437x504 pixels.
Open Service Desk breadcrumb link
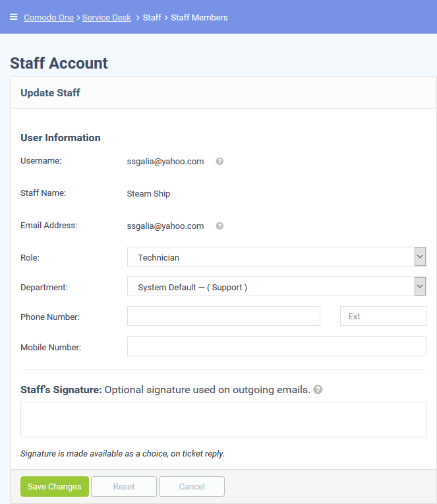(107, 18)
